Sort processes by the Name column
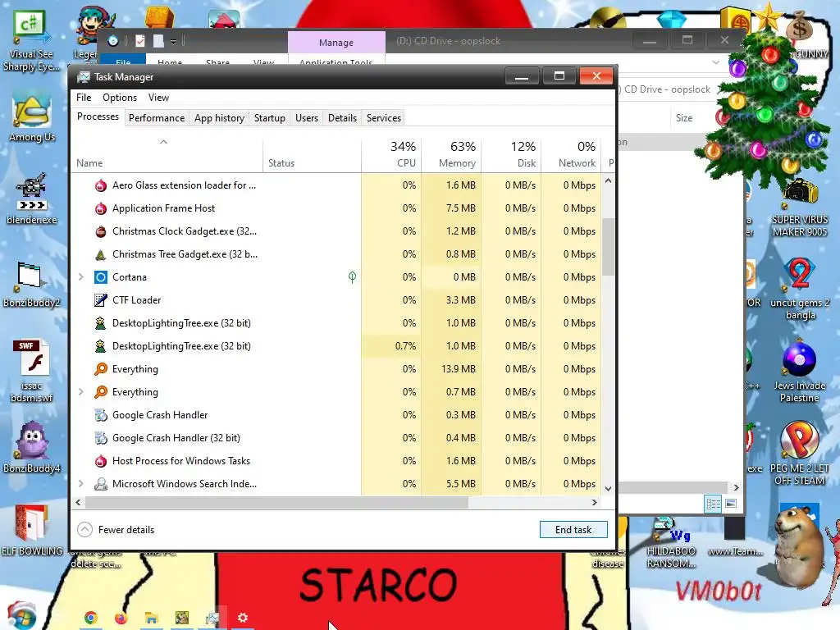840x630 pixels. click(x=167, y=155)
